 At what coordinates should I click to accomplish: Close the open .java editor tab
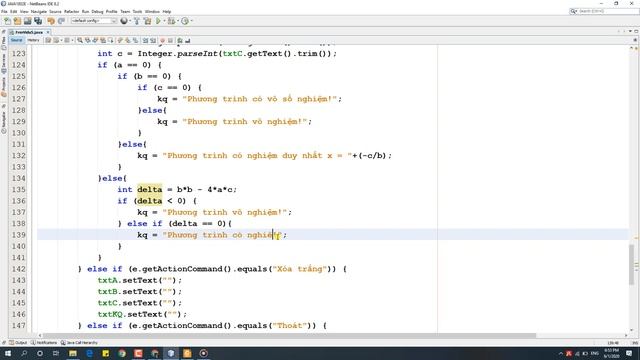(48, 32)
